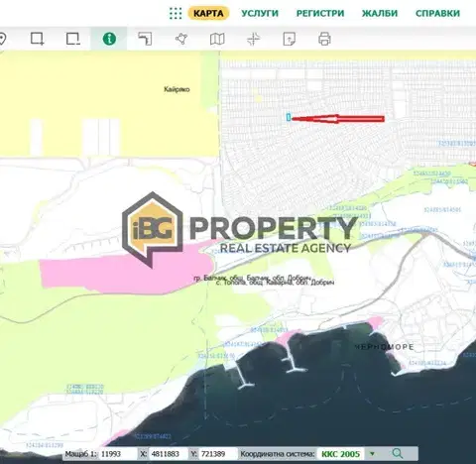Open the map layers icon

click(217, 39)
